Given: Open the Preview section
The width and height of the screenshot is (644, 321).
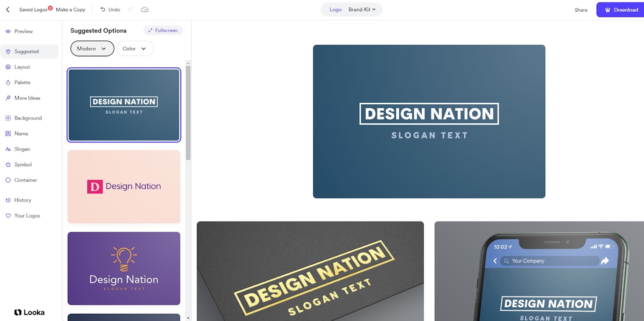Looking at the screenshot, I should [30, 31].
